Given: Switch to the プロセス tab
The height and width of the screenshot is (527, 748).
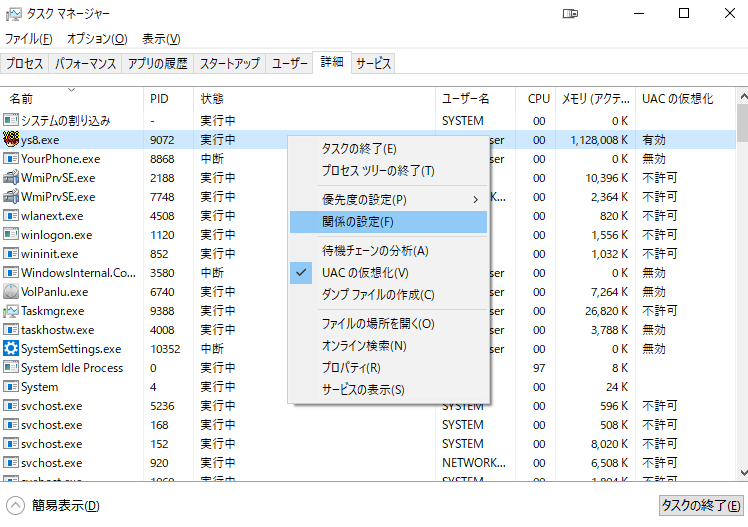Looking at the screenshot, I should 24,63.
